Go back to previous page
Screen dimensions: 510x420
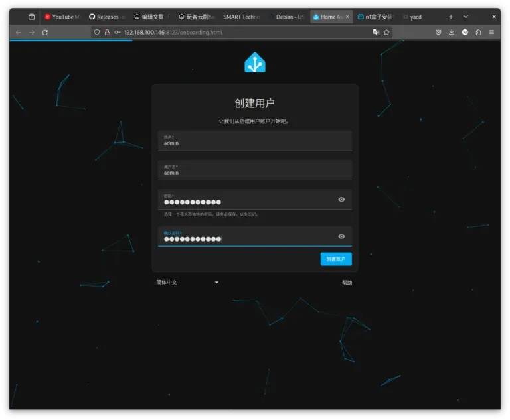[19, 33]
